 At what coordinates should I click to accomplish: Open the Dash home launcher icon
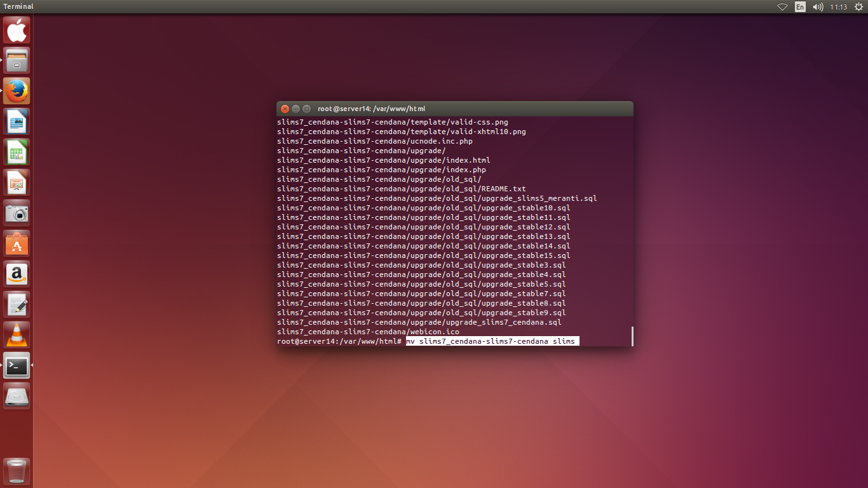coord(17,30)
